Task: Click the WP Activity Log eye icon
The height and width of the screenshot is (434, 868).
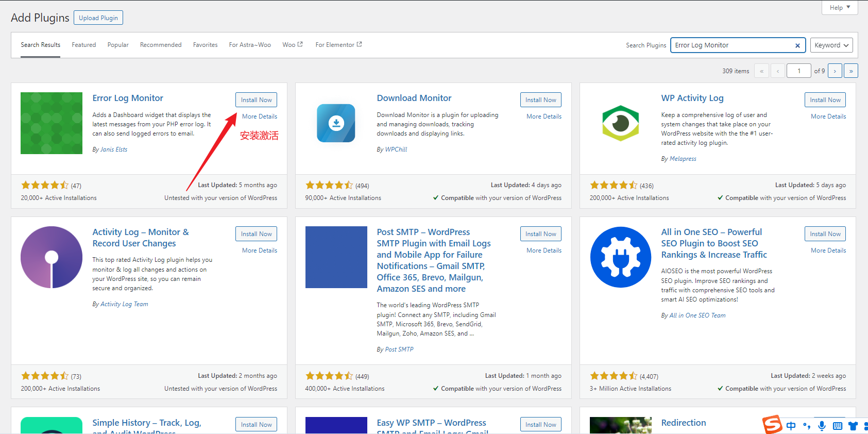Action: tap(620, 123)
